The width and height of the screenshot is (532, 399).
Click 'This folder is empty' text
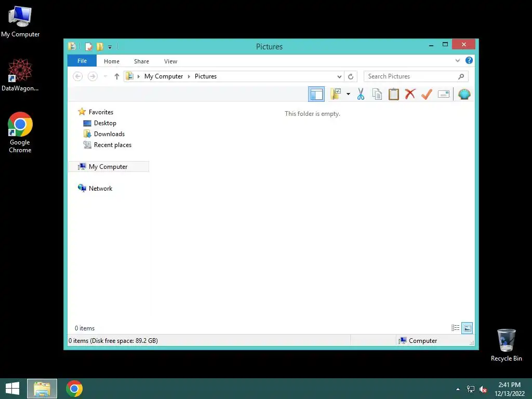click(312, 114)
